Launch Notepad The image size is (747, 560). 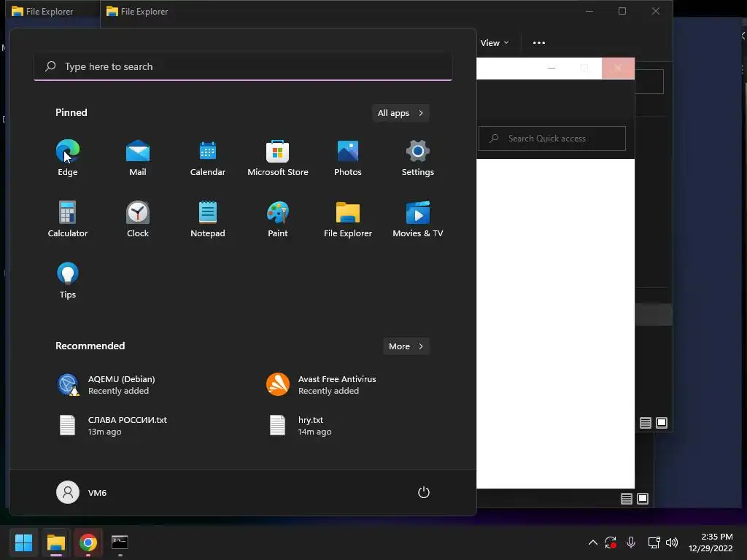pos(208,219)
